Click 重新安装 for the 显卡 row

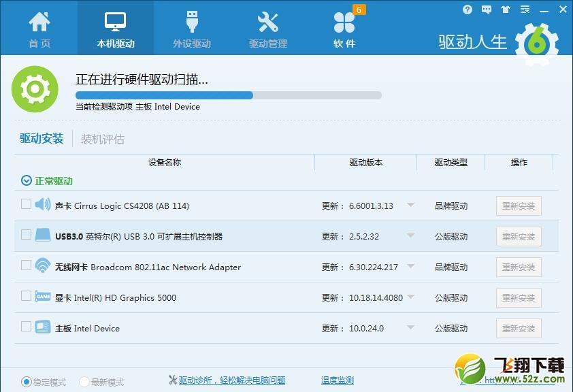point(519,298)
